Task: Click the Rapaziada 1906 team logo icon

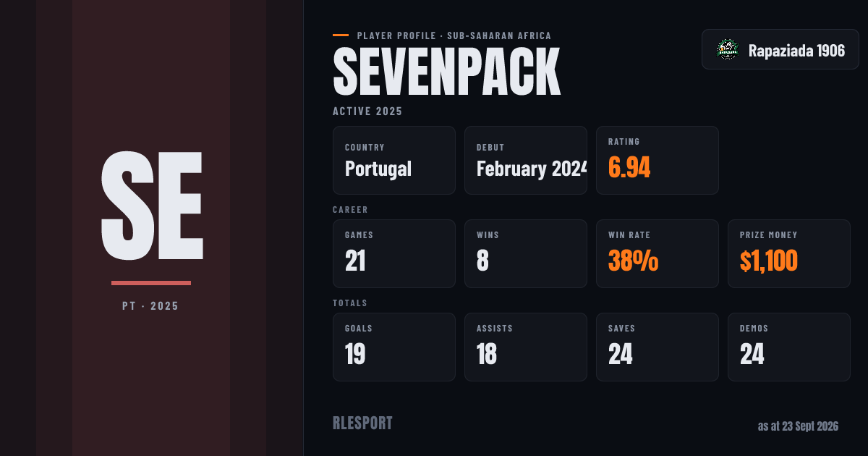Action: tap(727, 49)
